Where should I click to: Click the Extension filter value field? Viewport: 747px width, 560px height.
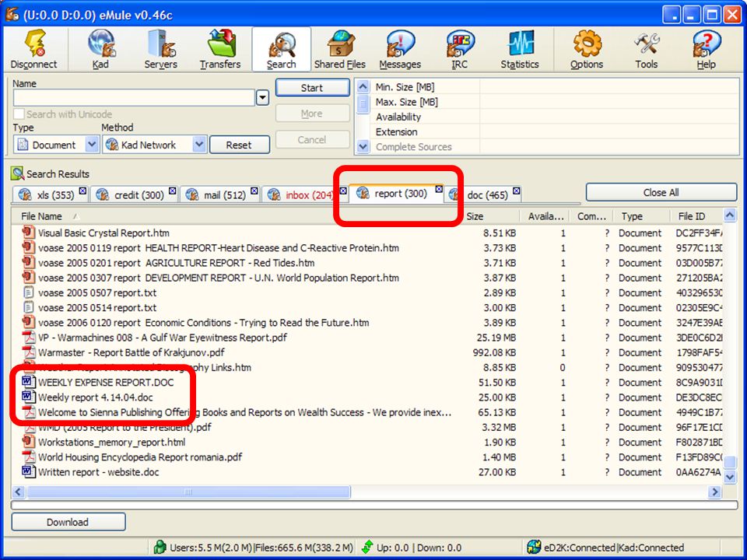pos(608,131)
